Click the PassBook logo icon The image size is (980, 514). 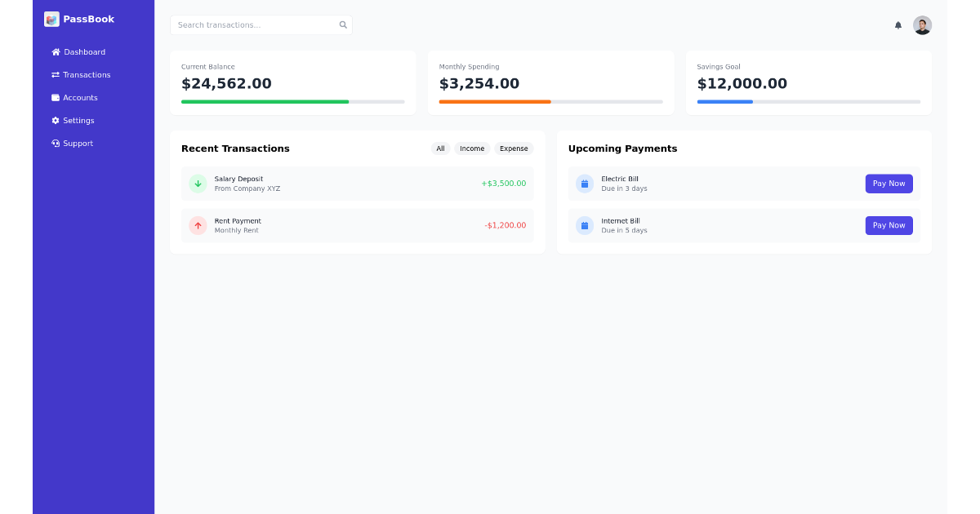click(x=51, y=19)
